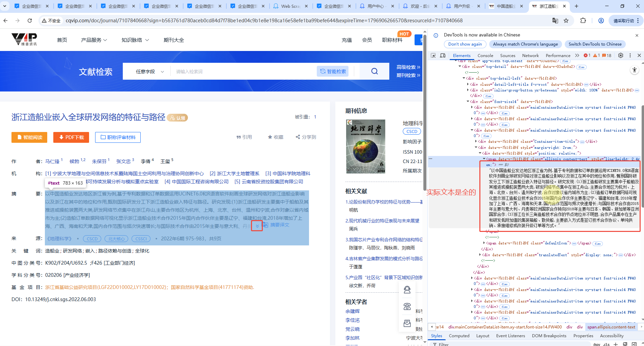Open 高级检索 advanced search link

408,67
